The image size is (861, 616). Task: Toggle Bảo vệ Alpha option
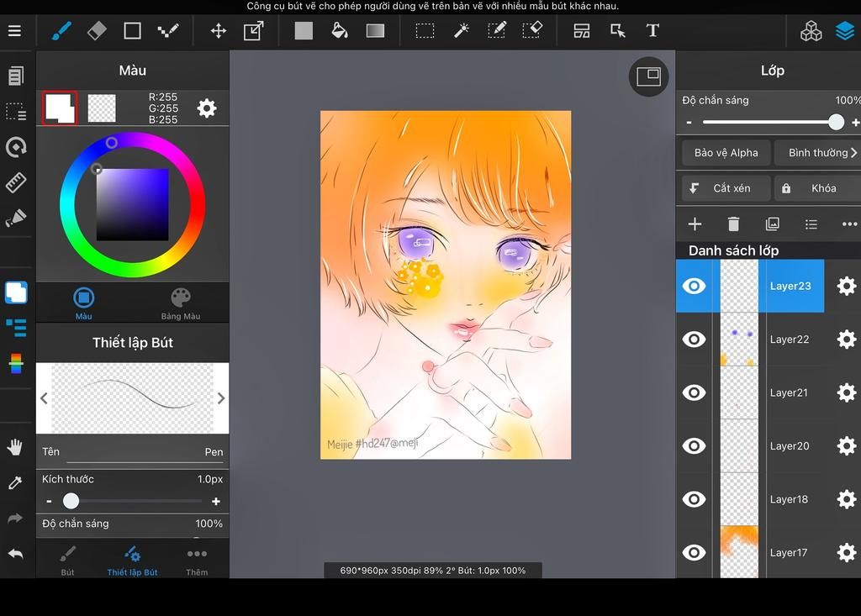[x=726, y=153]
